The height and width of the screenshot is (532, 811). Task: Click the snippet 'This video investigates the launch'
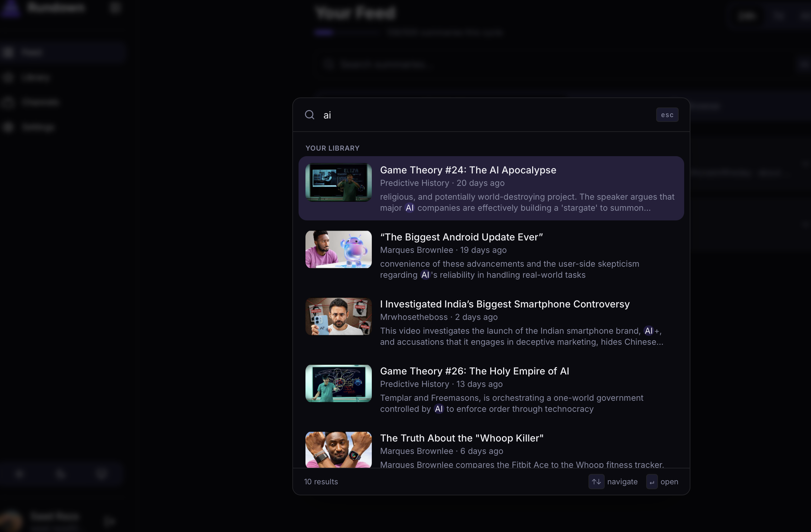coord(521,336)
